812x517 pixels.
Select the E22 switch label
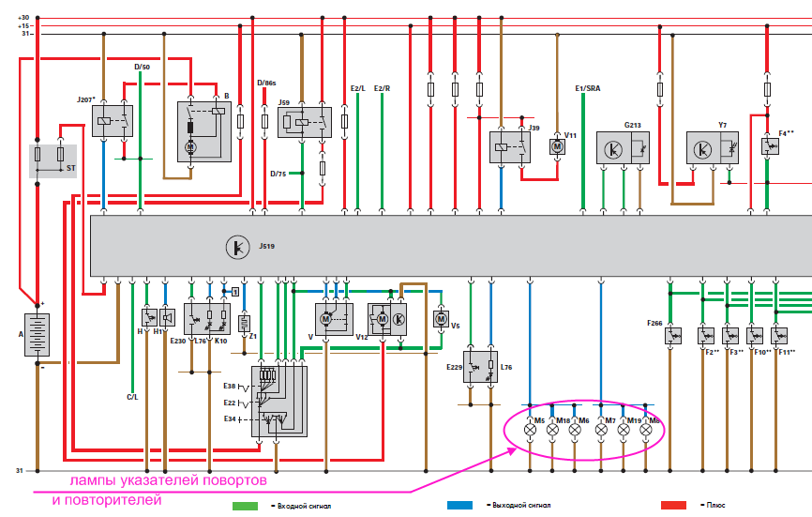pyautogui.click(x=230, y=403)
